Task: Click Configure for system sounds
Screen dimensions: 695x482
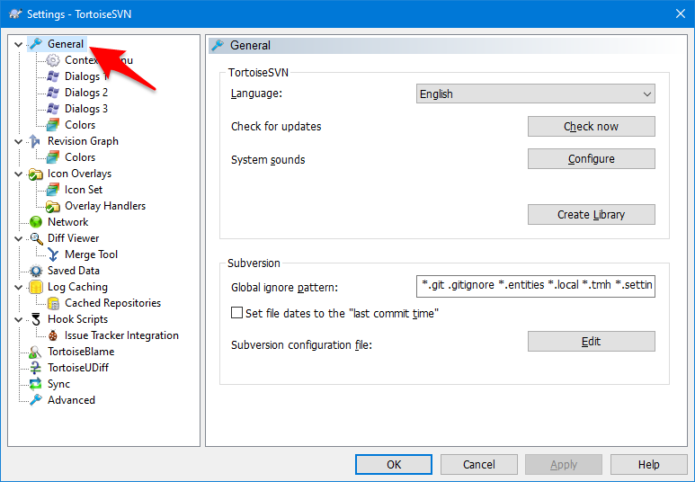Action: coord(591,159)
